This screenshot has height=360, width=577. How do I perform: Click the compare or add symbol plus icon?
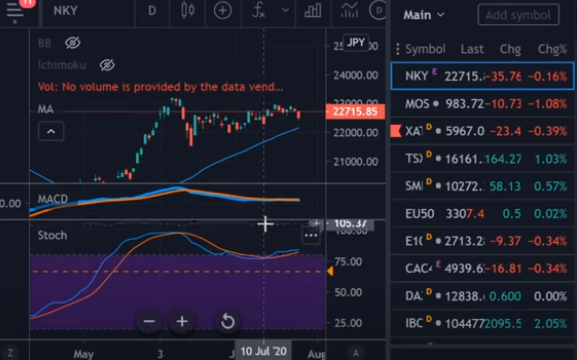click(x=223, y=11)
